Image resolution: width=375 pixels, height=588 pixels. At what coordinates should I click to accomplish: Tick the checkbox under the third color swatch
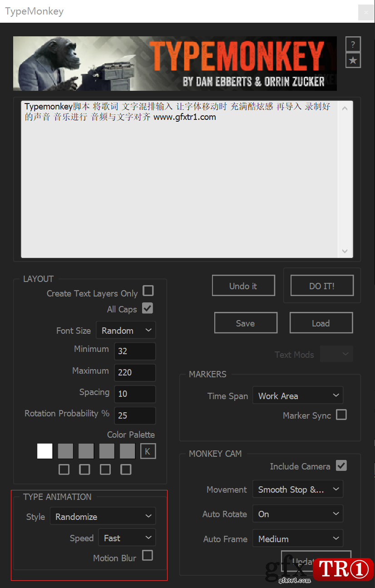point(84,469)
